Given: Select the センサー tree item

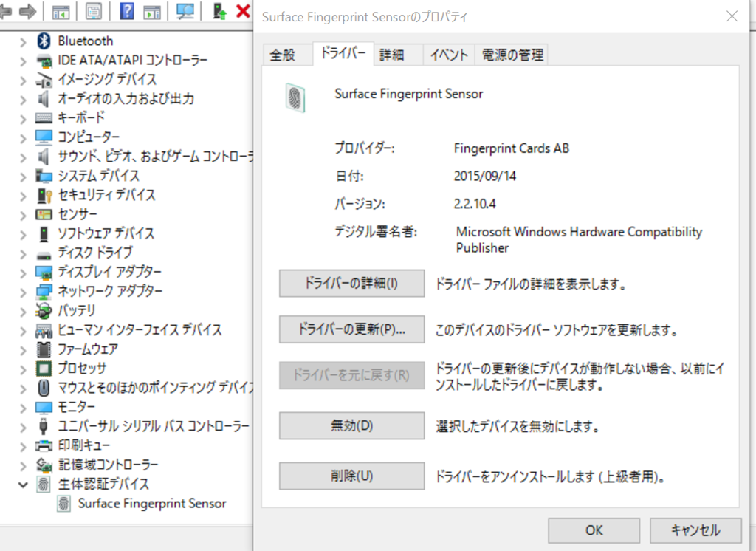Looking at the screenshot, I should pyautogui.click(x=78, y=214).
